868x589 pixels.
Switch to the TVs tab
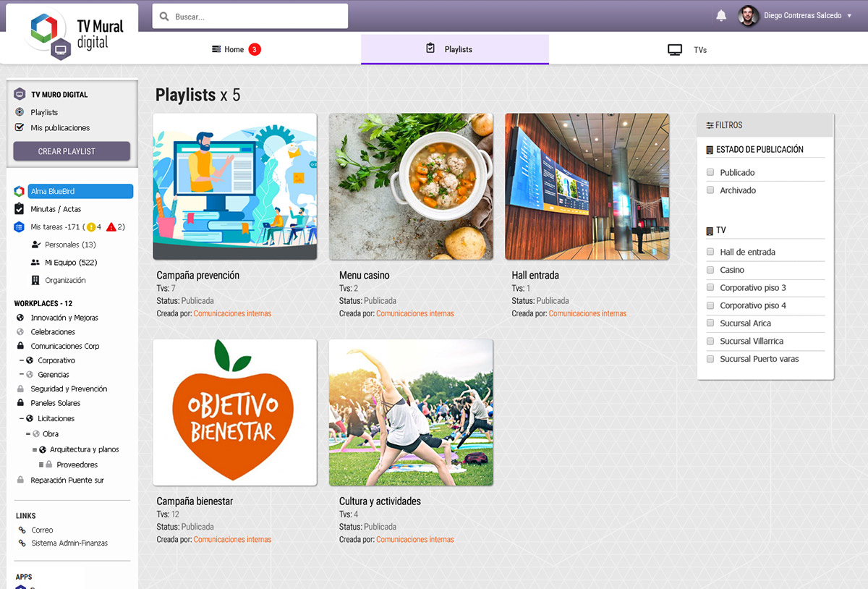686,50
